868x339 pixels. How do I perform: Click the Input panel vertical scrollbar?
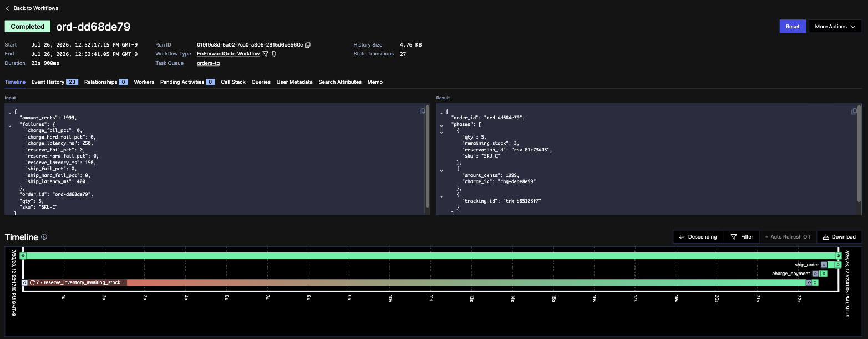click(x=428, y=156)
